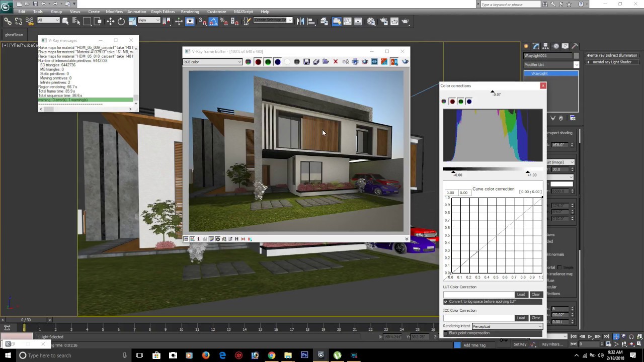Toggle red channel in Color corrections histogram
The height and width of the screenshot is (362, 644).
point(452,102)
